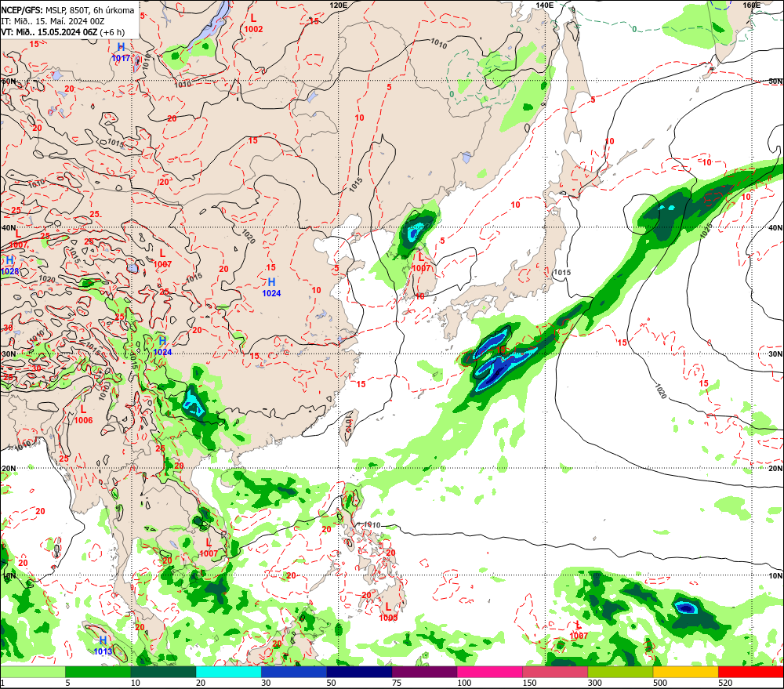The width and height of the screenshot is (784, 689).
Task: Click the '120E' longitude label
Action: [x=339, y=5]
